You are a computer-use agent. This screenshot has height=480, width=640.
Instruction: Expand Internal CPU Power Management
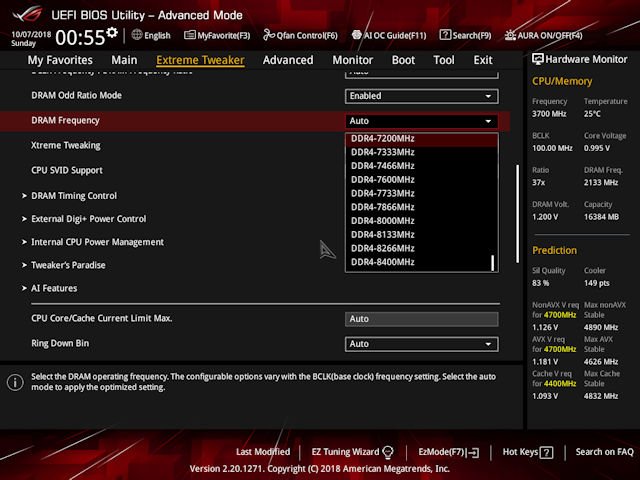98,242
